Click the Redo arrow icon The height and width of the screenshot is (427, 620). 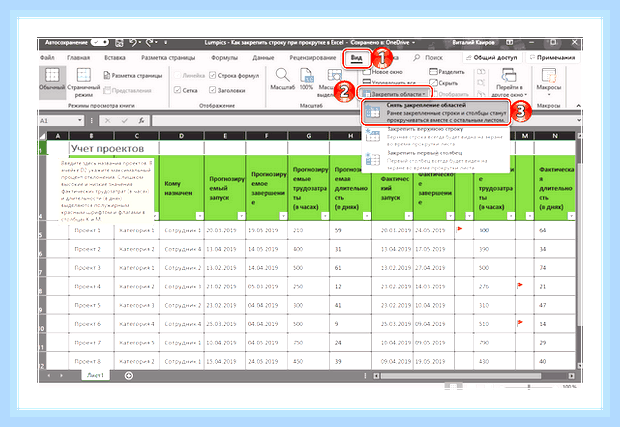[x=149, y=42]
